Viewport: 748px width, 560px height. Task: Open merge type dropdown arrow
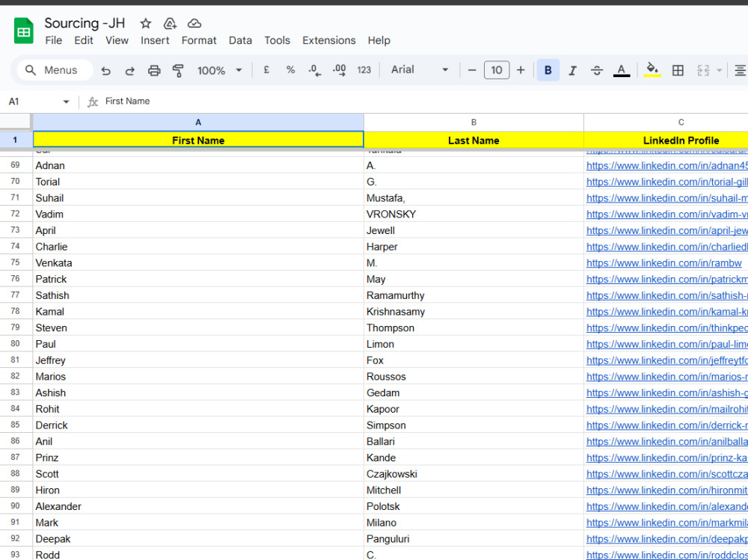720,70
